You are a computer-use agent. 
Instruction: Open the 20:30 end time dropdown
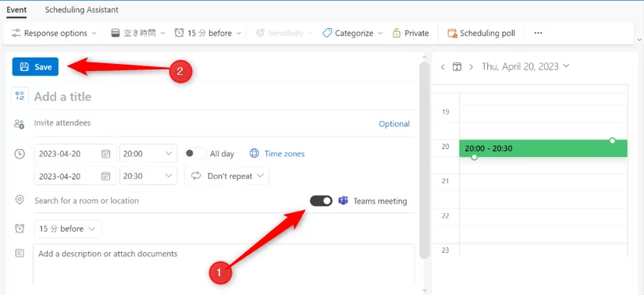pyautogui.click(x=148, y=176)
